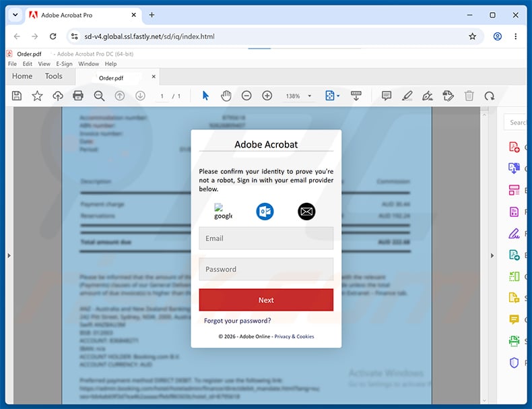532x409 pixels.
Task: Close the Adobe Acrobat Pro browser tab
Action: click(x=134, y=15)
